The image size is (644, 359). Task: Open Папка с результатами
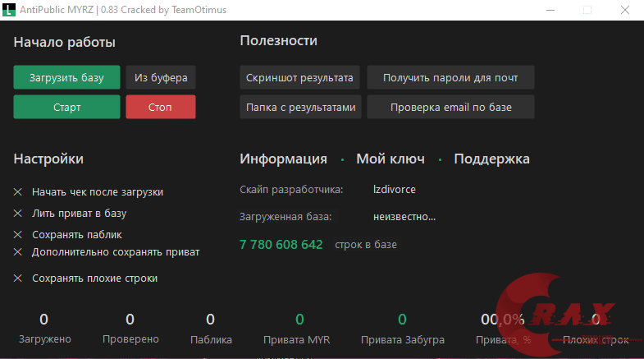click(x=300, y=107)
